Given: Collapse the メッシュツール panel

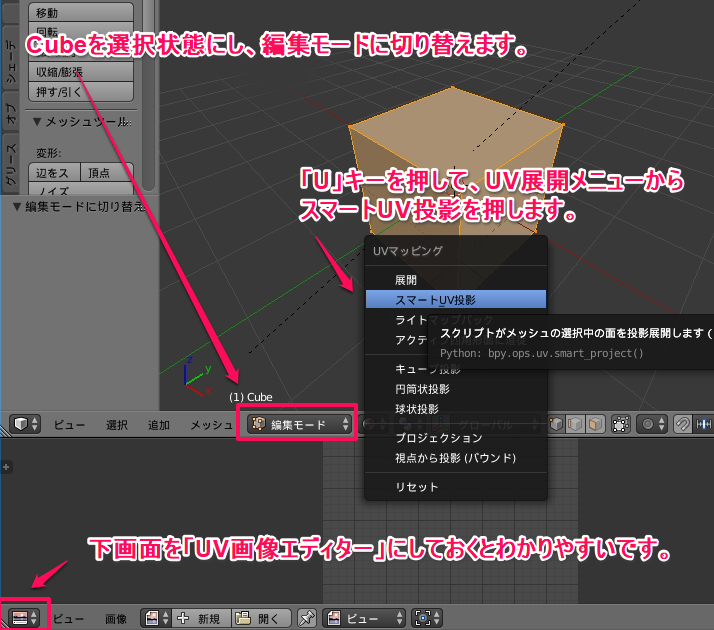Looking at the screenshot, I should click(x=37, y=121).
